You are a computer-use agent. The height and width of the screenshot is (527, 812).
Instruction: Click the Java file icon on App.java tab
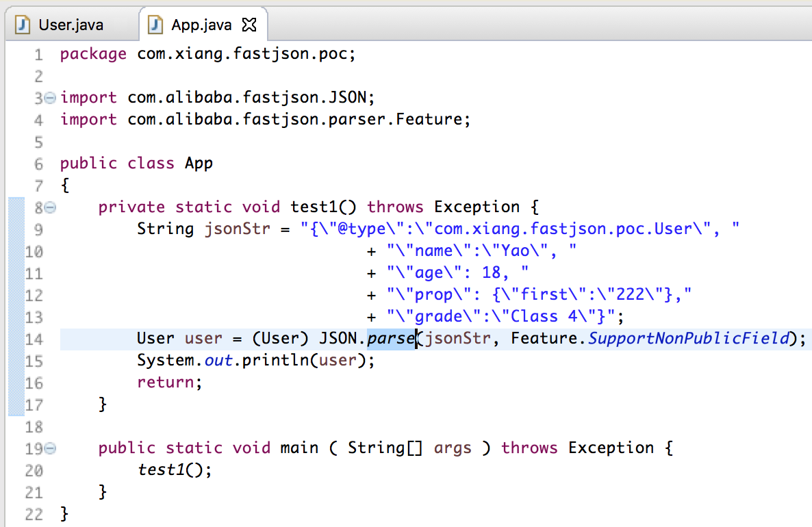[155, 25]
